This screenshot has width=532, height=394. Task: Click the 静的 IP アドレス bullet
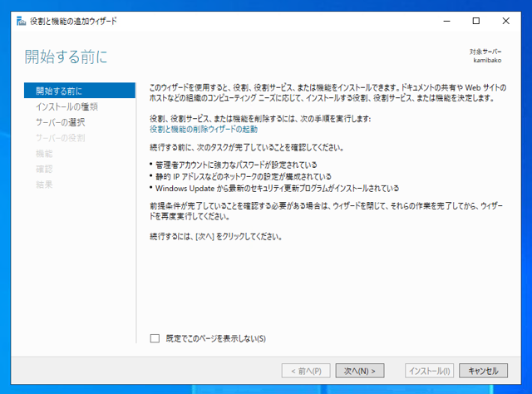tap(244, 176)
